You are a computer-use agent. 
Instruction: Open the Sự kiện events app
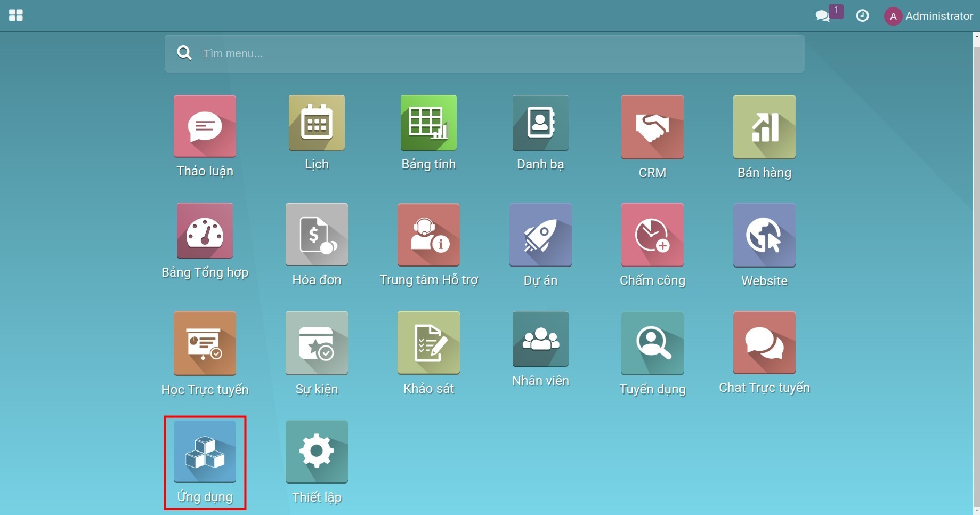click(x=317, y=343)
